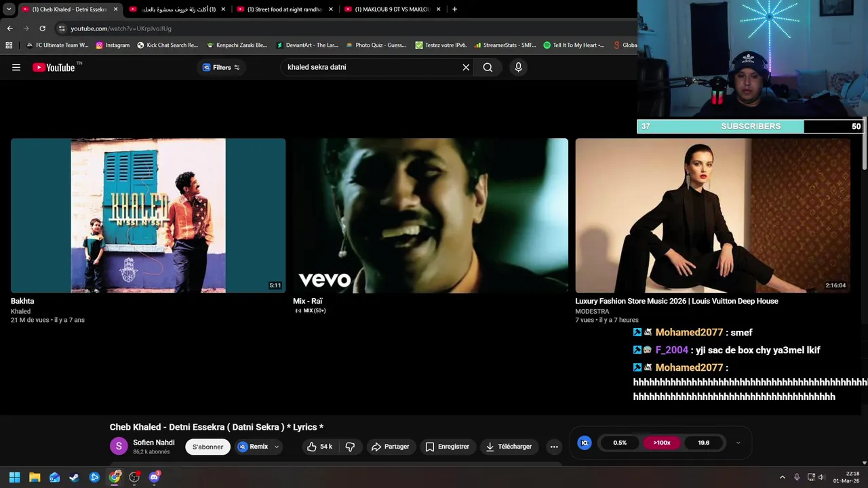This screenshot has height=488, width=868.
Task: Open FC Ultimate Team bookmark
Action: coord(57,45)
